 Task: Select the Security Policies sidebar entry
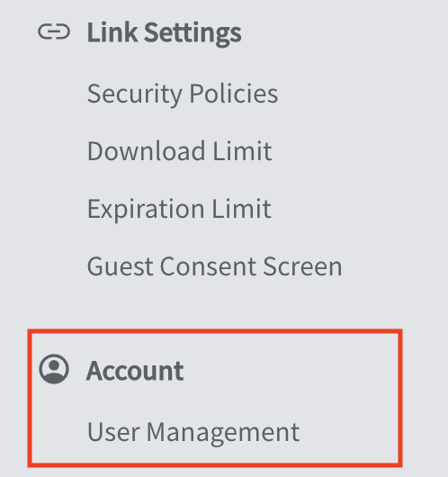point(183,94)
